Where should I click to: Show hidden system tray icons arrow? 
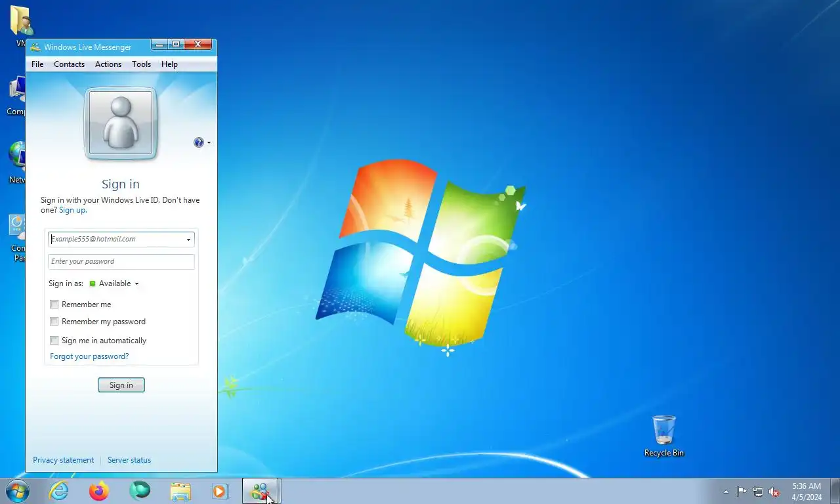coord(726,492)
